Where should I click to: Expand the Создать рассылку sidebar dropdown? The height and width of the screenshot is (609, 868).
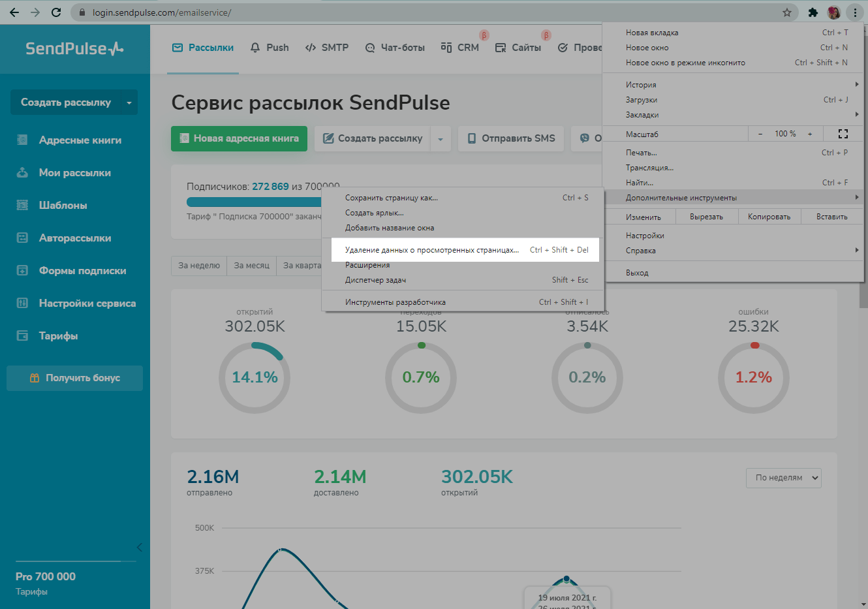[x=129, y=102]
